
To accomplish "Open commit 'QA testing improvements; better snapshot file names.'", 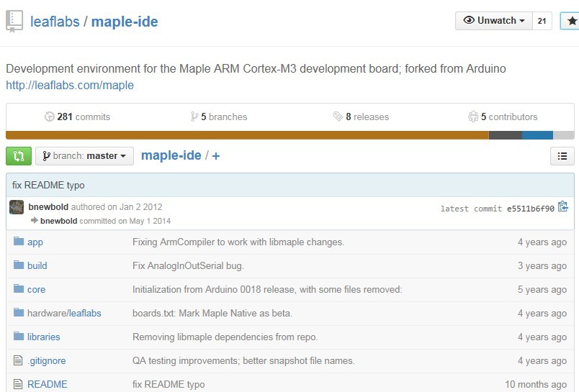I will coord(243,360).
